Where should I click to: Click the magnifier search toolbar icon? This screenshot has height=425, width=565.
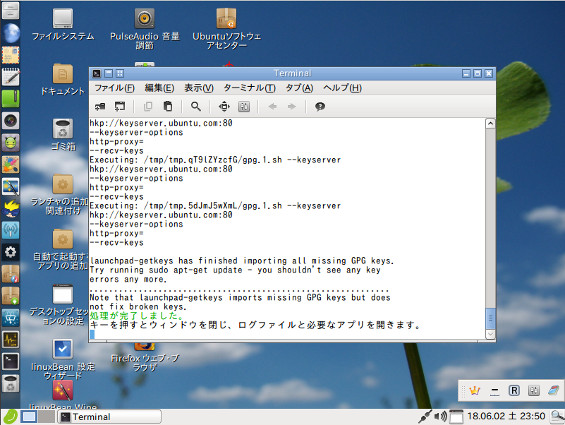196,106
